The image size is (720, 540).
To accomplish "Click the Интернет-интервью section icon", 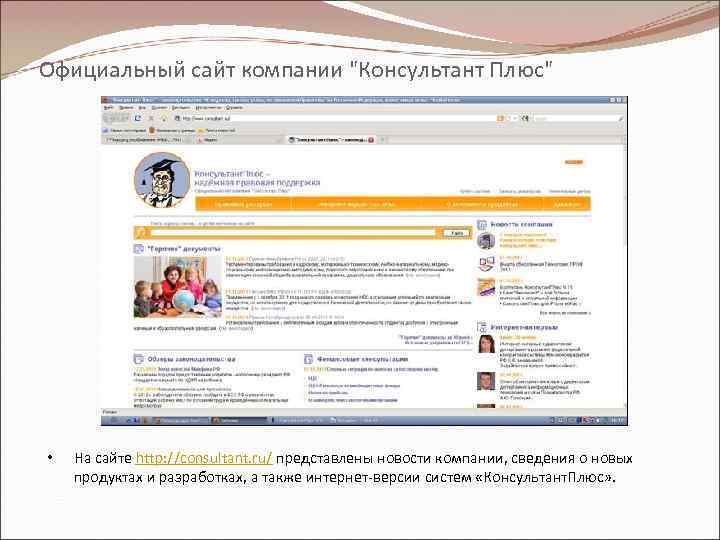I will (482, 327).
